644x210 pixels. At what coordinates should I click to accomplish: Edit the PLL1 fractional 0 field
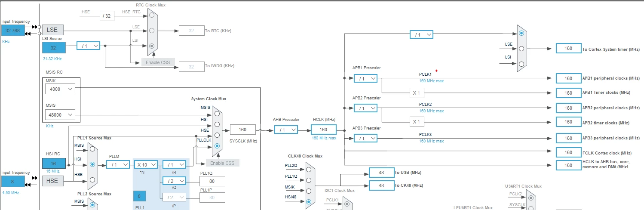point(140,196)
